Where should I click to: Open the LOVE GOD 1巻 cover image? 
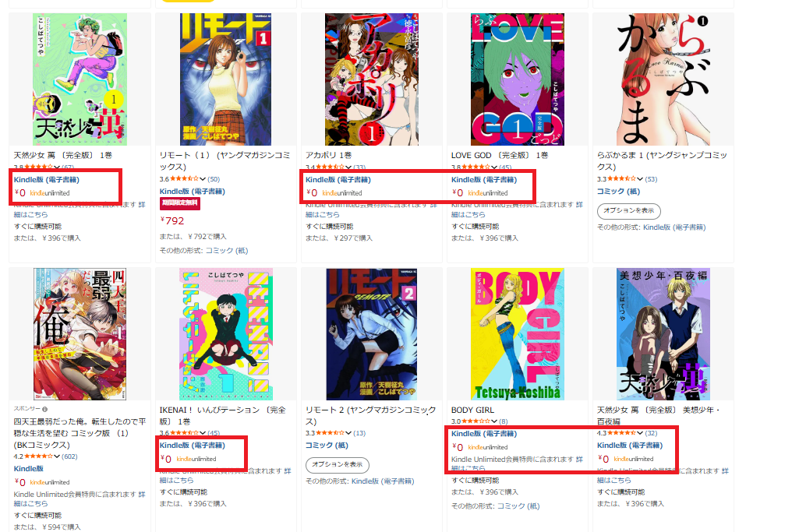(x=518, y=79)
